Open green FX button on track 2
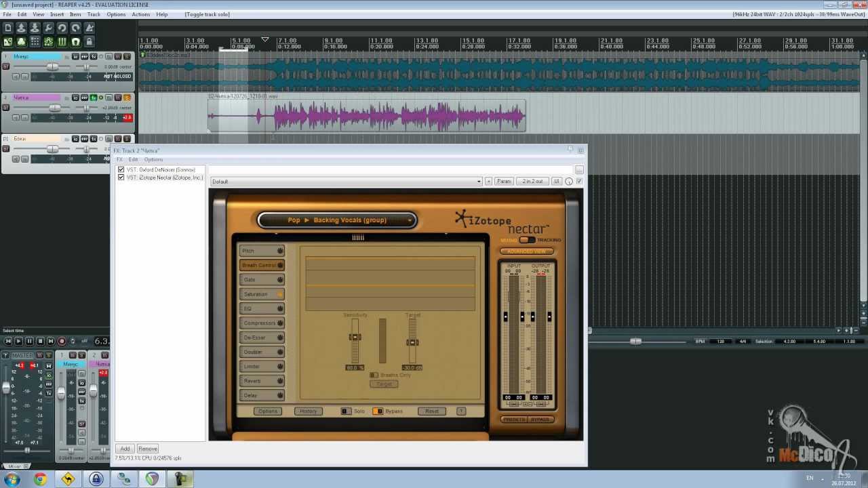Screen dimensions: 868x488 point(94,98)
